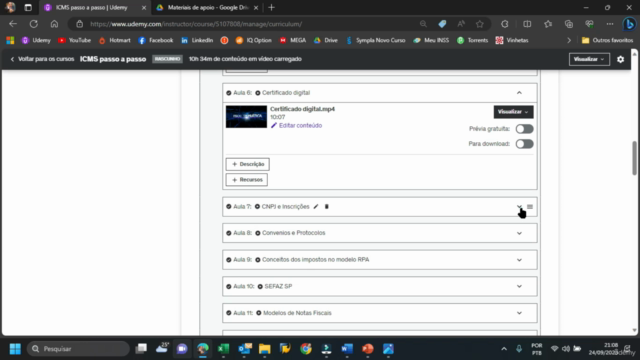Open course settings gear icon
The image size is (640, 360).
(620, 59)
